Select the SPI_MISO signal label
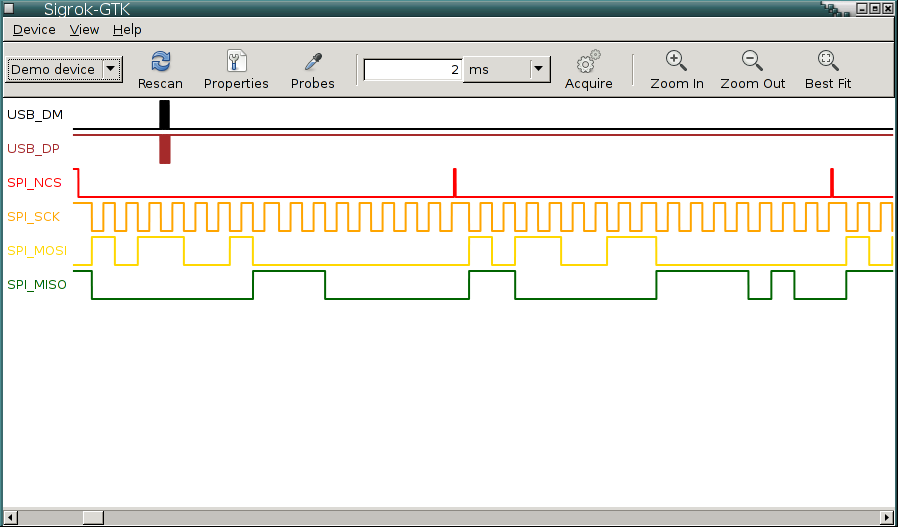 tap(37, 285)
